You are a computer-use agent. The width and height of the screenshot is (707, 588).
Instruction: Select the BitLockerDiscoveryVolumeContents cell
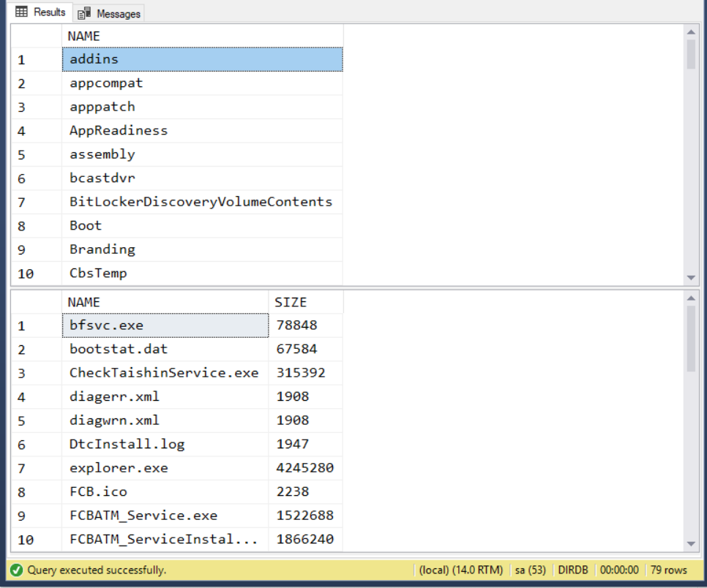click(x=201, y=202)
